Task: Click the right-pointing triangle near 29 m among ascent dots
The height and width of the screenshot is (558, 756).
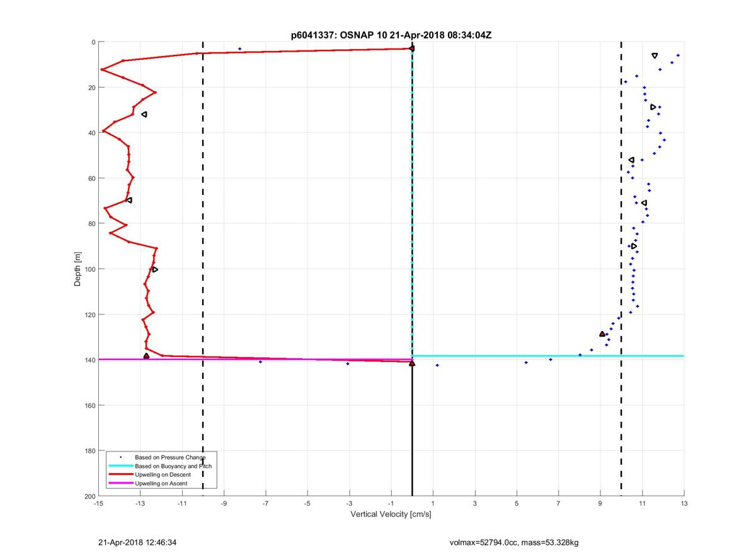Action: [x=653, y=107]
